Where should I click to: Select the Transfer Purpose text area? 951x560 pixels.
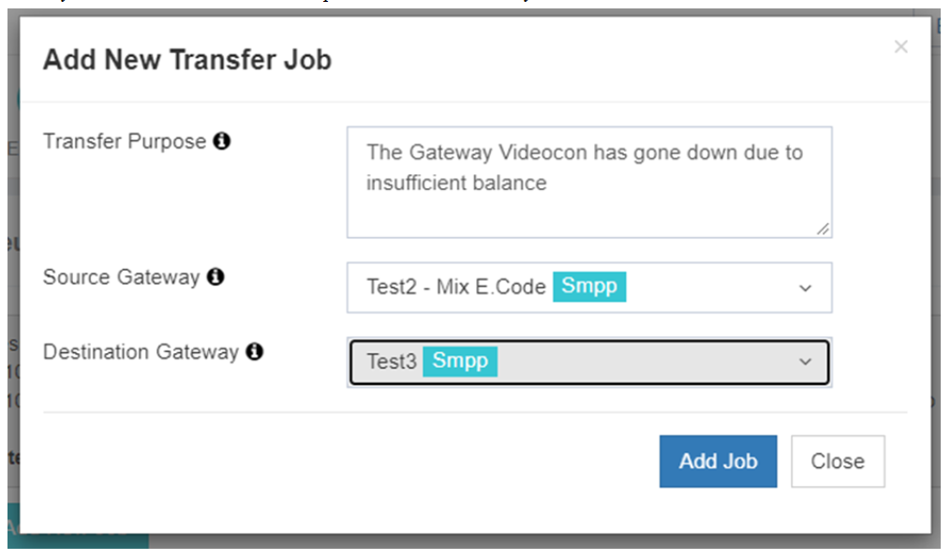(588, 181)
